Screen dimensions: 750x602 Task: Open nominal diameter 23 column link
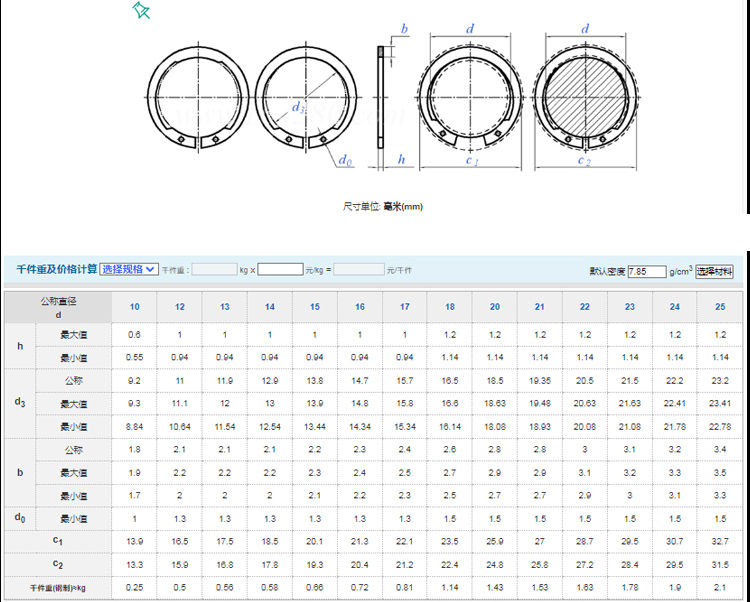(630, 307)
